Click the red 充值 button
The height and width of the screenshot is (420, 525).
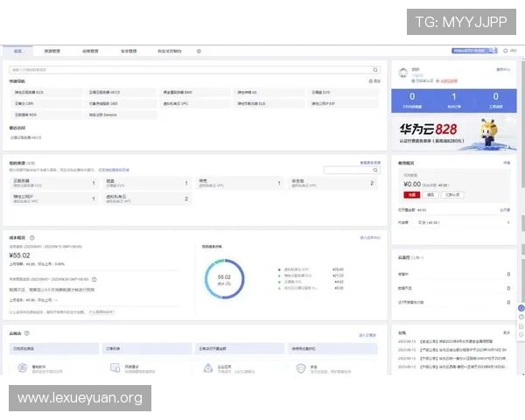coord(411,195)
